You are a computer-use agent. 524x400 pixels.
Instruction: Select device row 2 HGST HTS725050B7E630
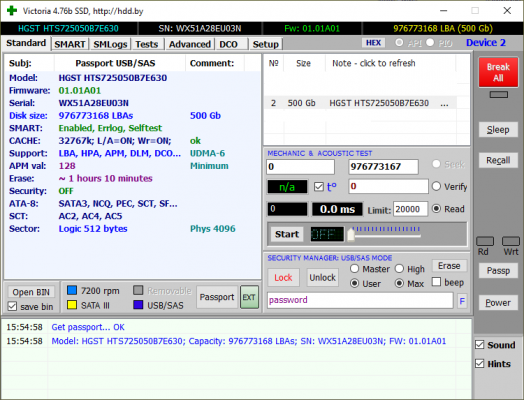click(x=360, y=103)
